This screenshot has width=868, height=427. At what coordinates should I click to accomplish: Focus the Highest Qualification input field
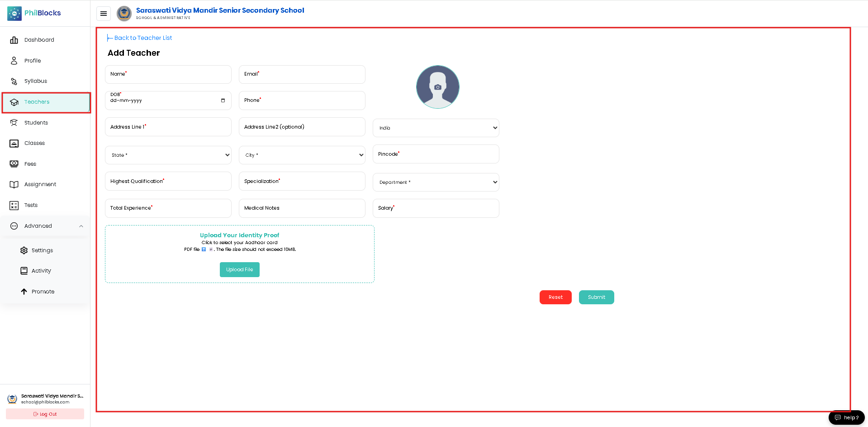point(168,181)
